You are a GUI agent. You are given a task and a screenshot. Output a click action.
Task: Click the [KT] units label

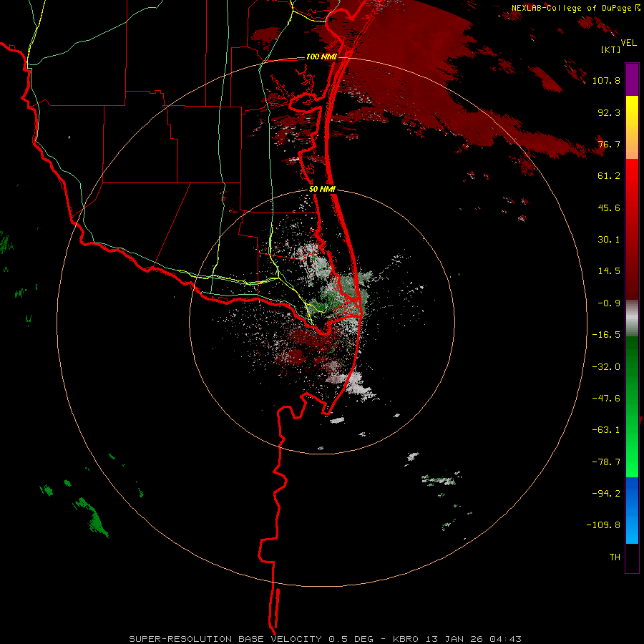coord(610,49)
